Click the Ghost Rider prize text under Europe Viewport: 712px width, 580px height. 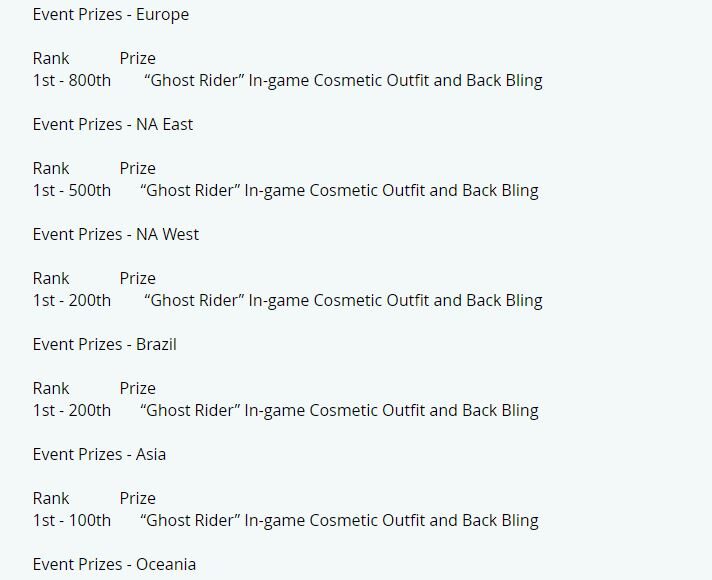[343, 81]
